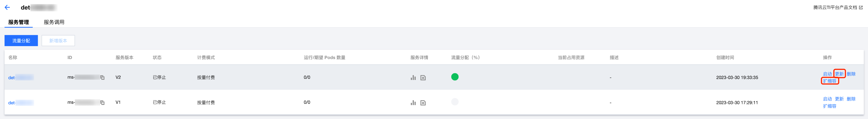Click 更新 for the V2 version

point(839,74)
